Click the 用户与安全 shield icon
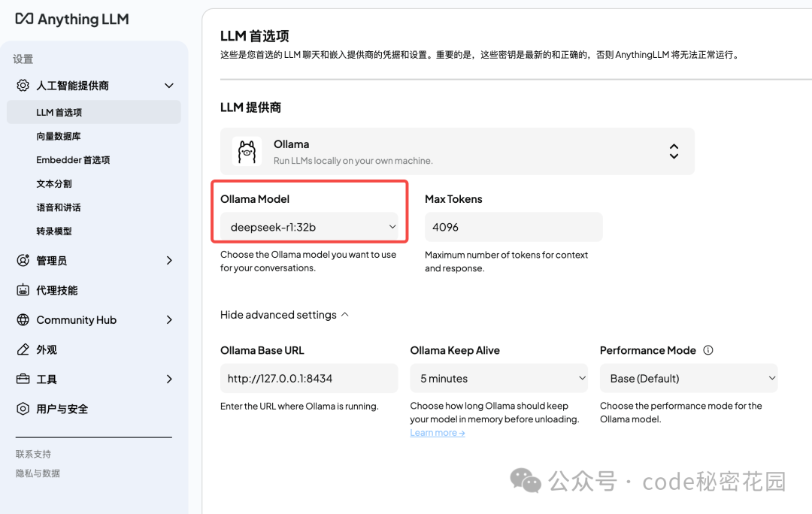This screenshot has height=514, width=812. click(23, 409)
